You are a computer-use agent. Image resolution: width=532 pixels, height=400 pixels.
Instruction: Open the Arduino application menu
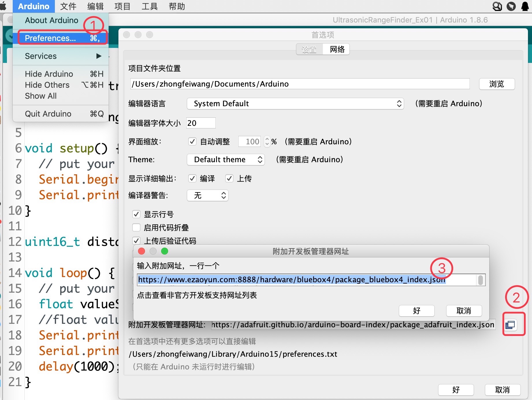click(x=34, y=6)
